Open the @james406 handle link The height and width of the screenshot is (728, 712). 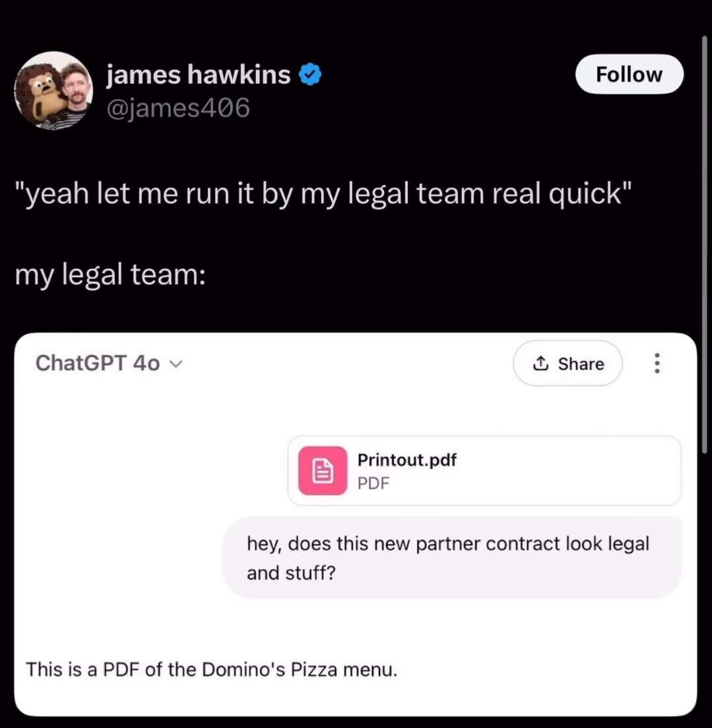[178, 108]
